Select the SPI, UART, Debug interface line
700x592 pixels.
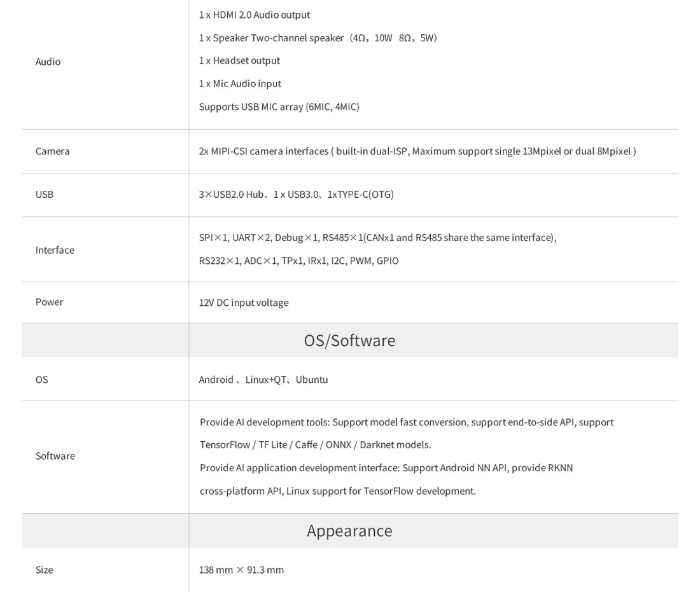click(x=377, y=238)
